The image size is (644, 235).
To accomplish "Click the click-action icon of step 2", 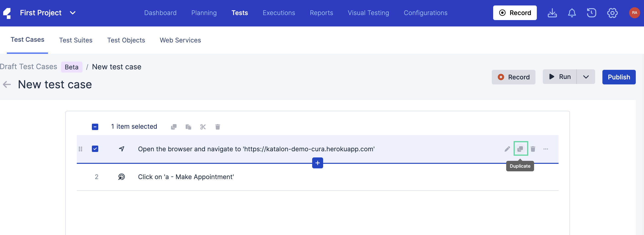I will click(x=122, y=177).
